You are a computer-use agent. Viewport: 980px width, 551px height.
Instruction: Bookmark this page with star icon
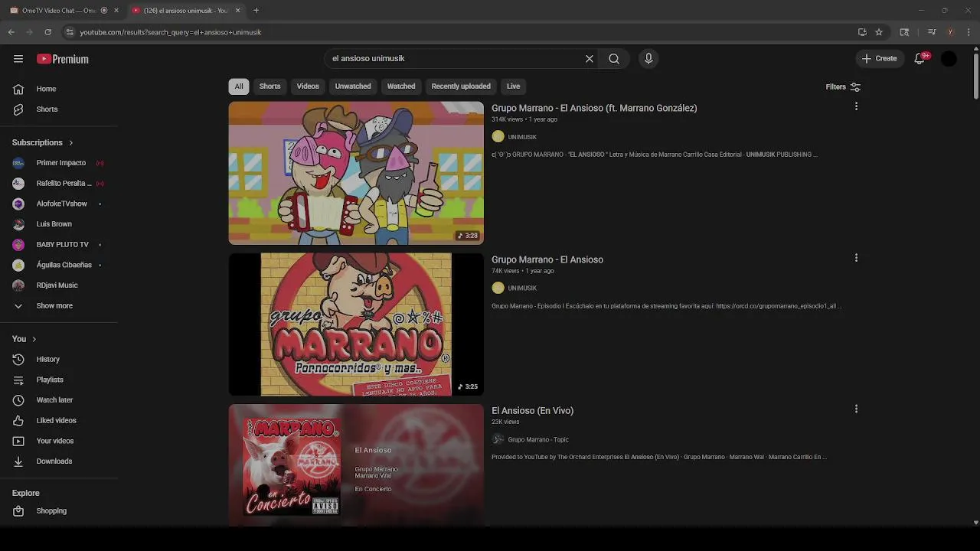[x=879, y=32]
